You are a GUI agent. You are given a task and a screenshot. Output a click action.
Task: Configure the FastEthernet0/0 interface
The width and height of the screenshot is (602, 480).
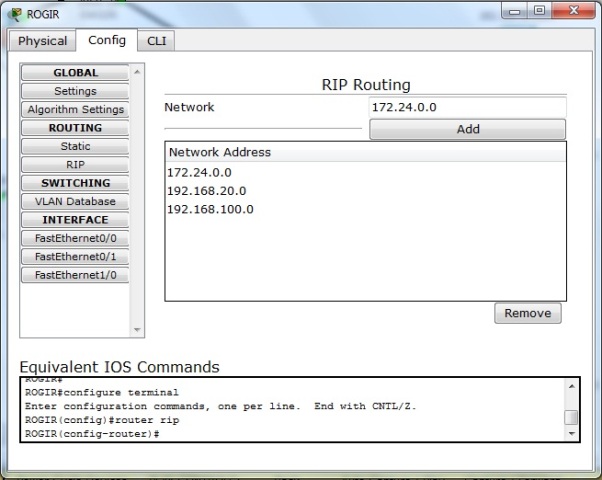pyautogui.click(x=75, y=238)
